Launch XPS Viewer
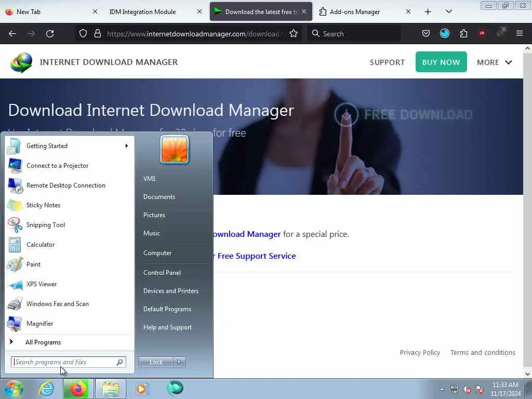 click(69, 284)
